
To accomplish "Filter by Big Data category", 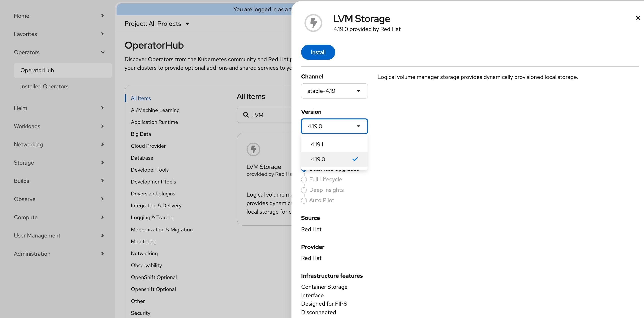I will coord(141,134).
